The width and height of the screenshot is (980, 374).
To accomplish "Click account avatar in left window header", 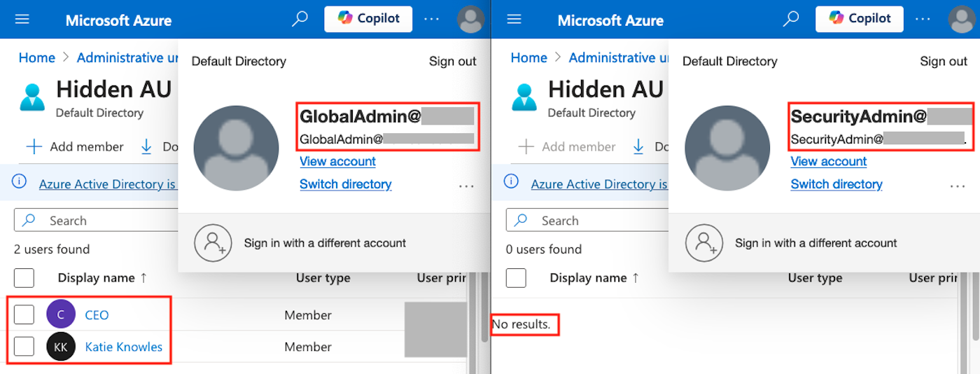I will [x=470, y=19].
